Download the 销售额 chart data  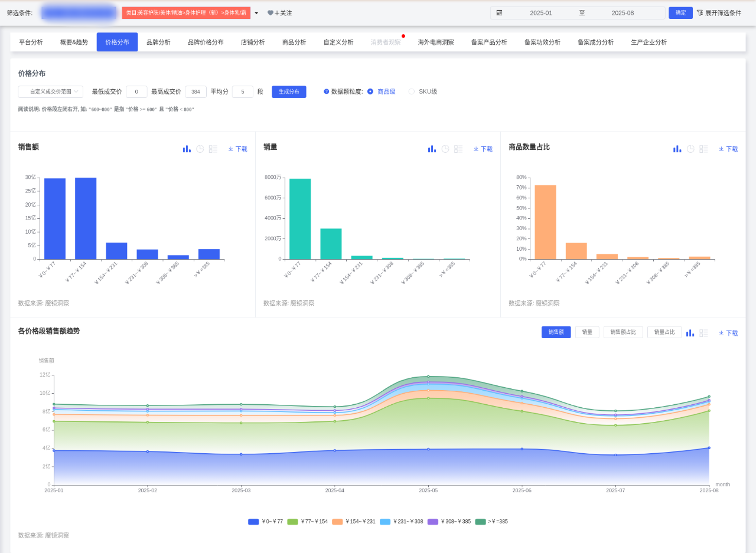coord(238,149)
